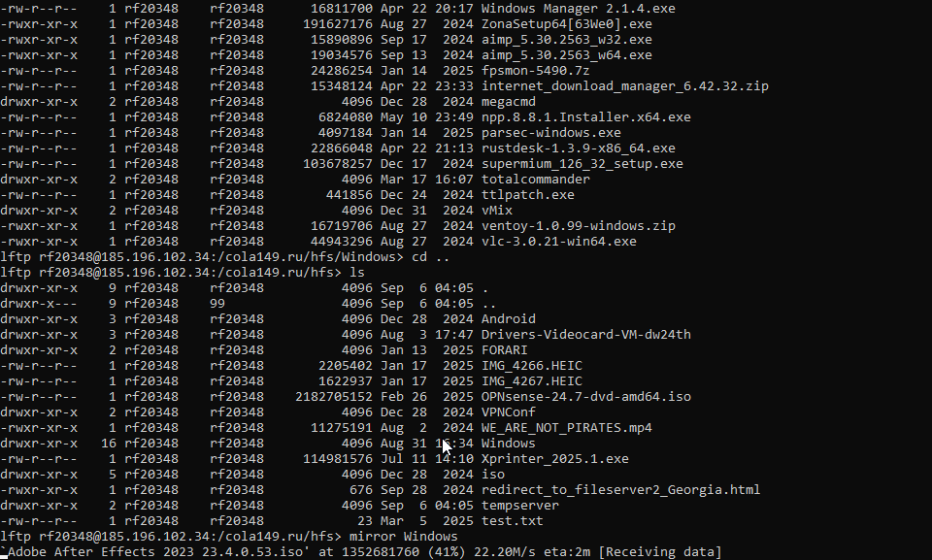Click the Xprinter_2025.1.exe entry
932x560 pixels.
(x=554, y=459)
